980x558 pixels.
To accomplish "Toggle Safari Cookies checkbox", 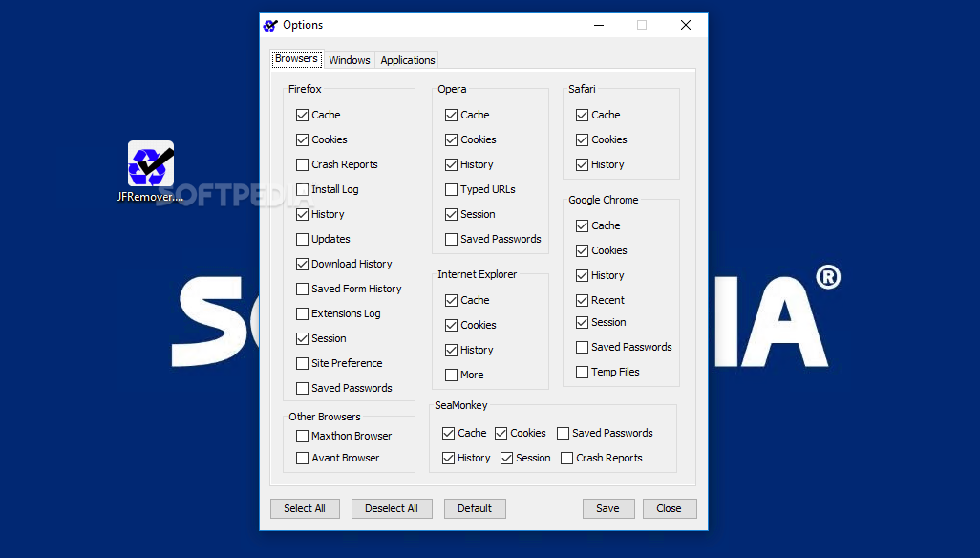I will click(582, 139).
